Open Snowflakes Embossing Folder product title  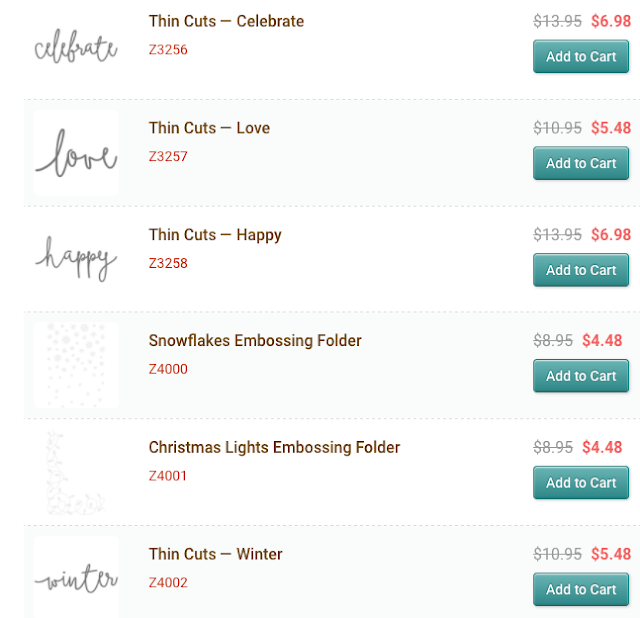tap(255, 341)
